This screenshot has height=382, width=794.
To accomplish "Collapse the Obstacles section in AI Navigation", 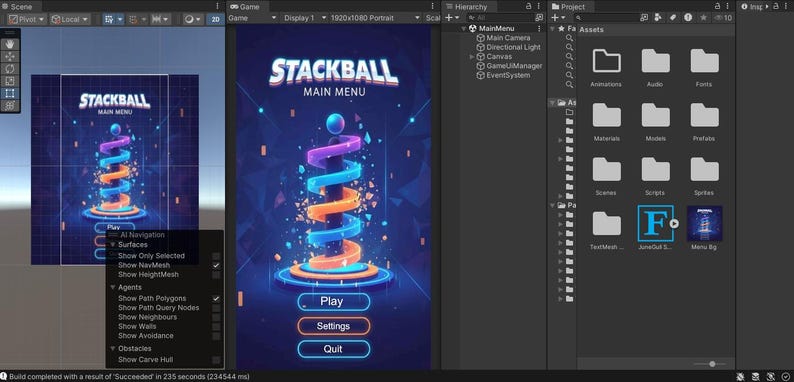I will (x=112, y=349).
